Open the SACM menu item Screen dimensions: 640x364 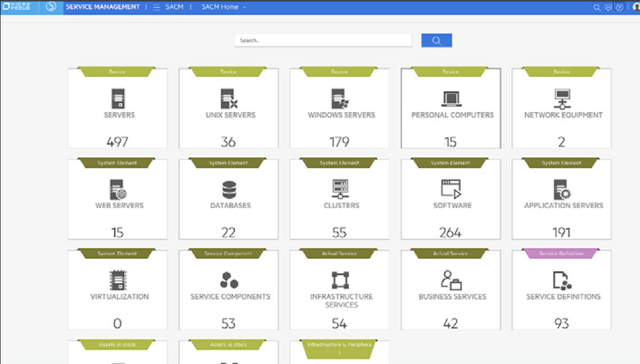click(x=174, y=7)
